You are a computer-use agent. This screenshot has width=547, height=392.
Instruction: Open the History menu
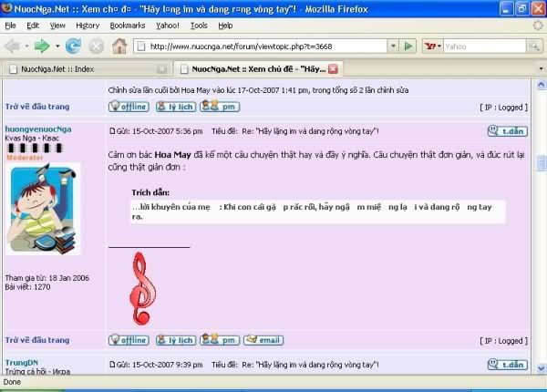(88, 26)
